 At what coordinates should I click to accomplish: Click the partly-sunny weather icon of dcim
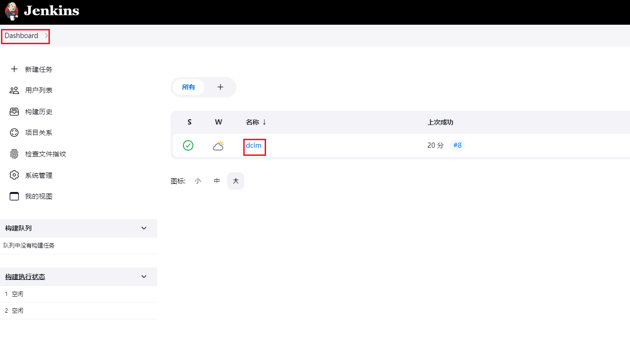pos(219,145)
